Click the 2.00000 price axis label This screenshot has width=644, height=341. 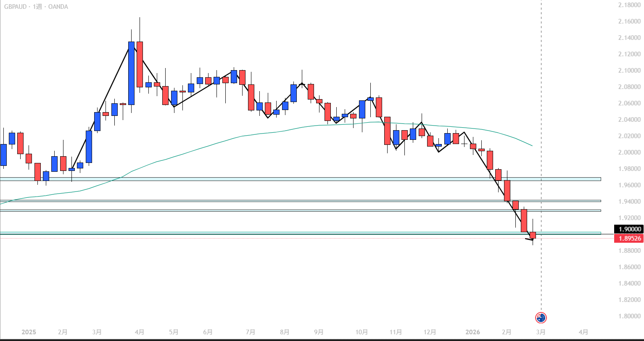pyautogui.click(x=628, y=152)
